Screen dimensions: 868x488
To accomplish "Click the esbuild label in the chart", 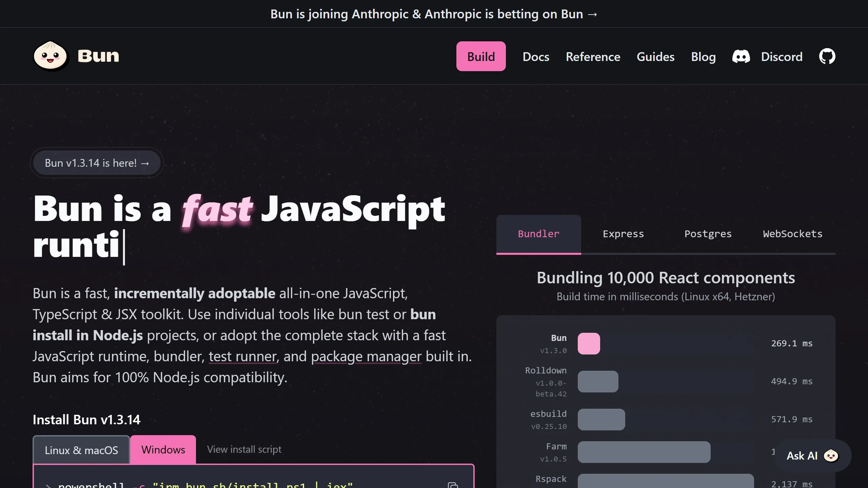I will tap(549, 414).
